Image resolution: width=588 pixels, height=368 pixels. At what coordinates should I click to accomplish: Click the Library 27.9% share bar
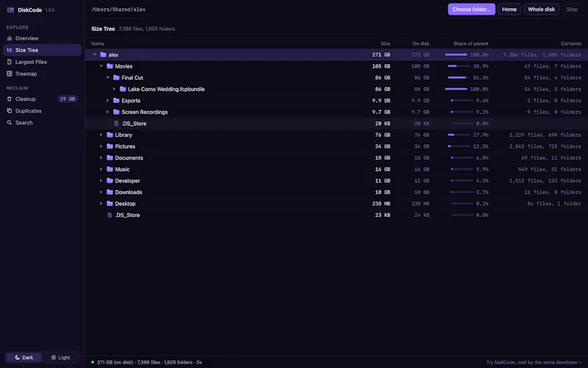(459, 135)
